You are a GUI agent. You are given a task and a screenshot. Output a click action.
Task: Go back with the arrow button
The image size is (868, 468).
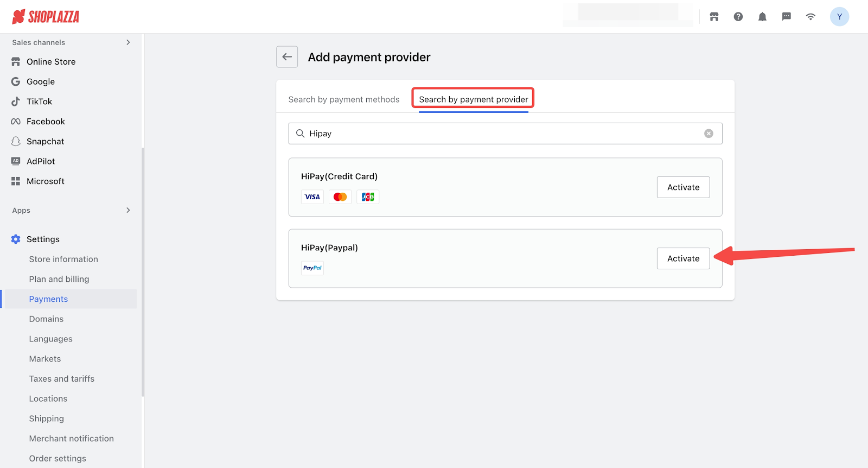(x=287, y=56)
